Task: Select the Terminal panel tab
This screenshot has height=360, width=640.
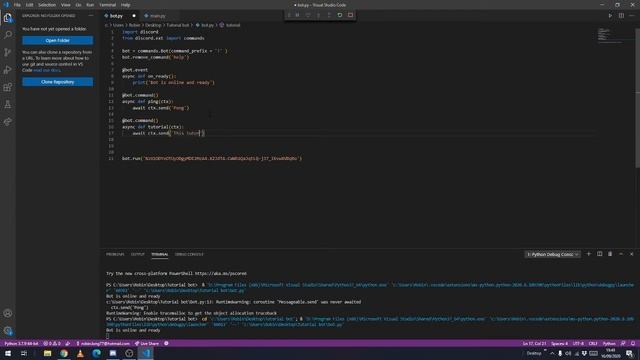Action: 160,254
